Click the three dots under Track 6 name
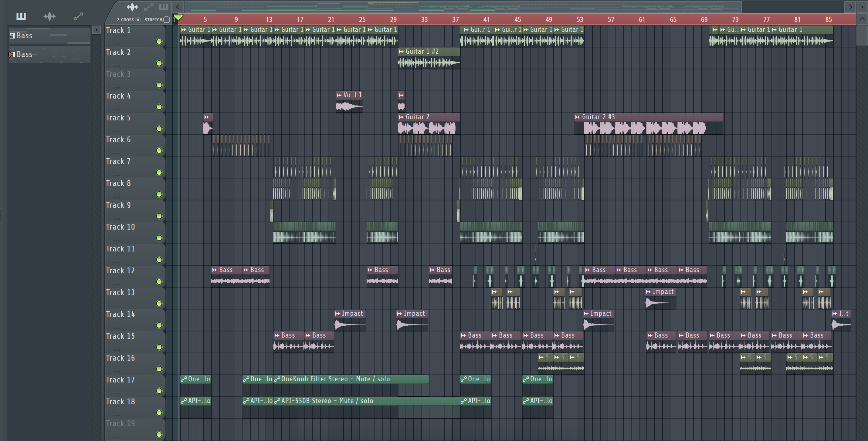 tap(117, 153)
